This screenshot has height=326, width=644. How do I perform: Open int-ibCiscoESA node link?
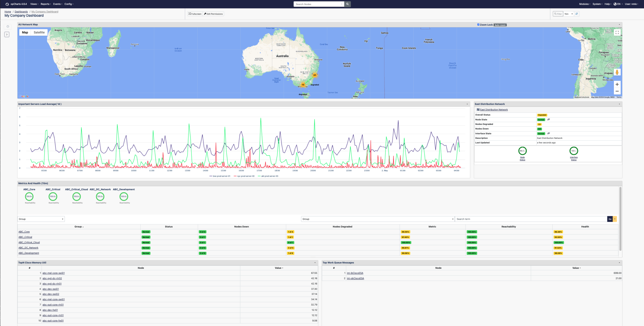355,273
